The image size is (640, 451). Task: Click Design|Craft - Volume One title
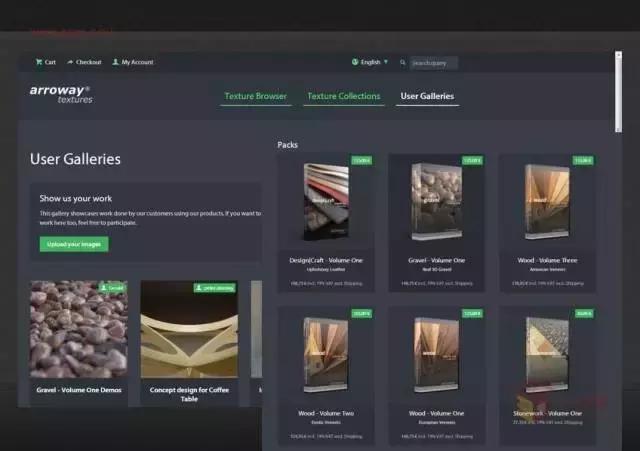click(326, 260)
